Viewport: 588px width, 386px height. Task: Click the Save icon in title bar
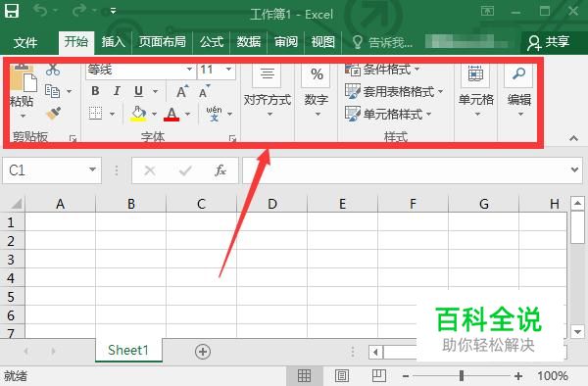click(x=12, y=11)
